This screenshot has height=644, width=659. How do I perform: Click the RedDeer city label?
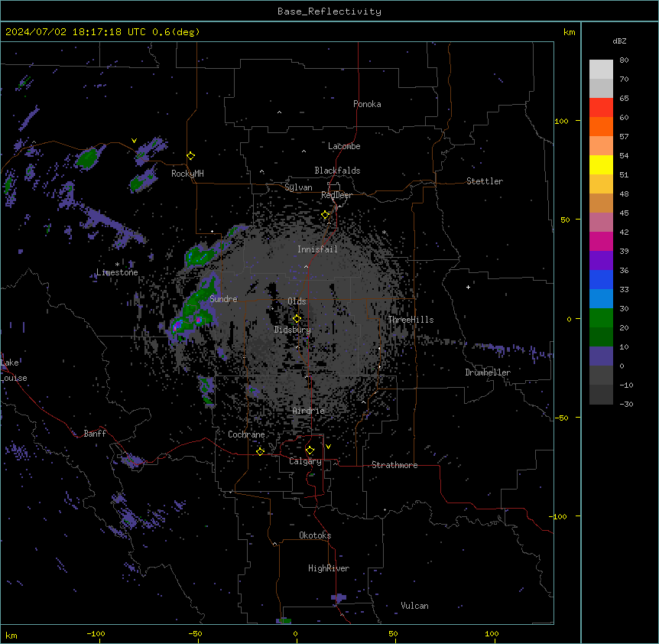click(336, 195)
